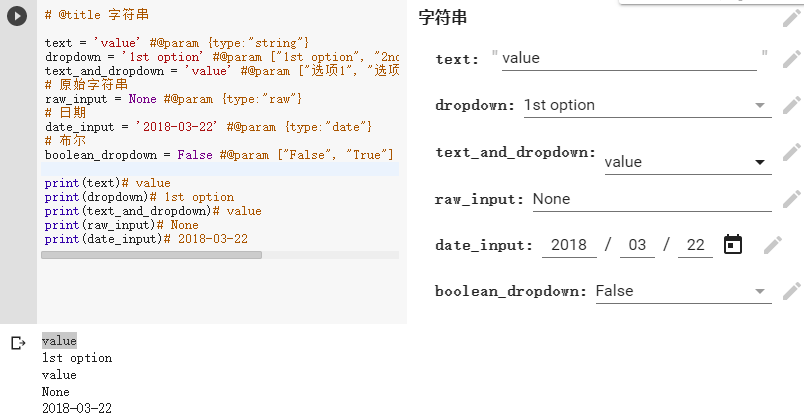Screen dimensions: 804x417
Task: Edit the text field using its pencil icon
Action: (792, 59)
